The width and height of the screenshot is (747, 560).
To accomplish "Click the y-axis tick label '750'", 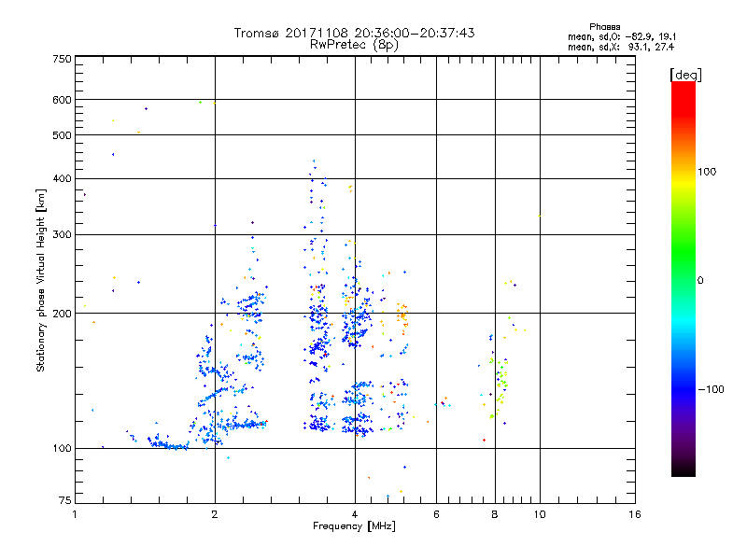I will point(62,59).
